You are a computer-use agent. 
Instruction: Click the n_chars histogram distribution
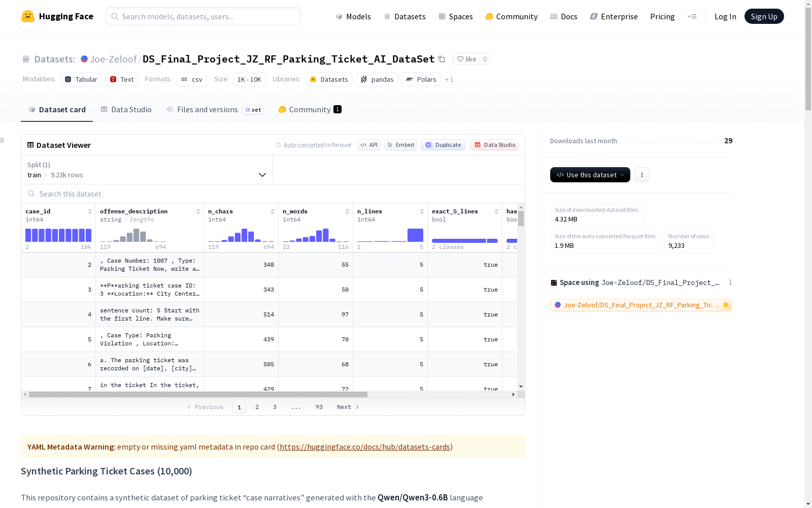click(x=241, y=235)
